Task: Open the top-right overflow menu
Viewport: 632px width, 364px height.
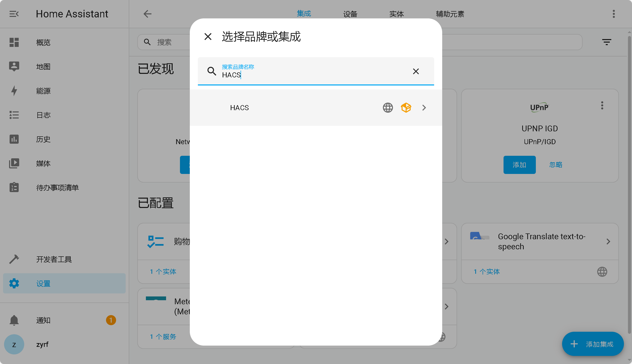Action: (614, 14)
